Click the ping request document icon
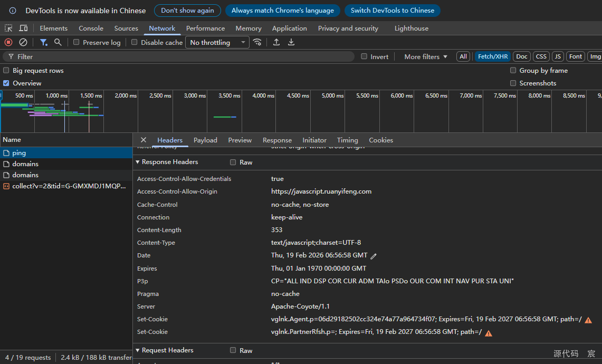Image resolution: width=602 pixels, height=364 pixels. point(6,153)
